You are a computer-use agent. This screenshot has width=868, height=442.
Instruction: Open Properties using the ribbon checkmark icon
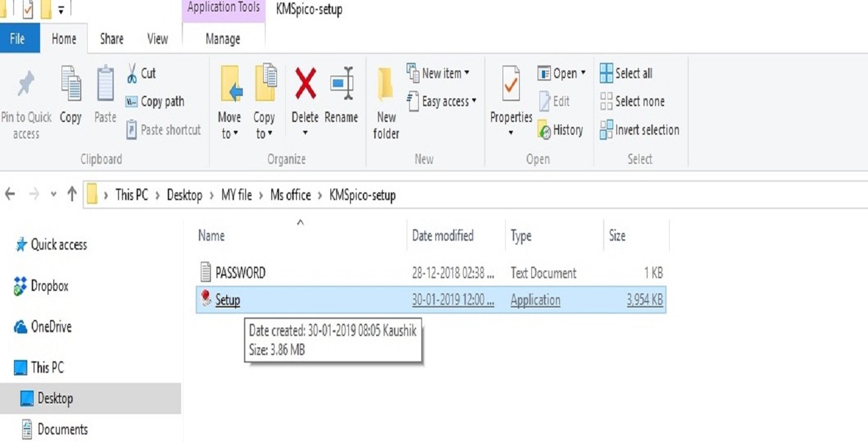(x=511, y=91)
